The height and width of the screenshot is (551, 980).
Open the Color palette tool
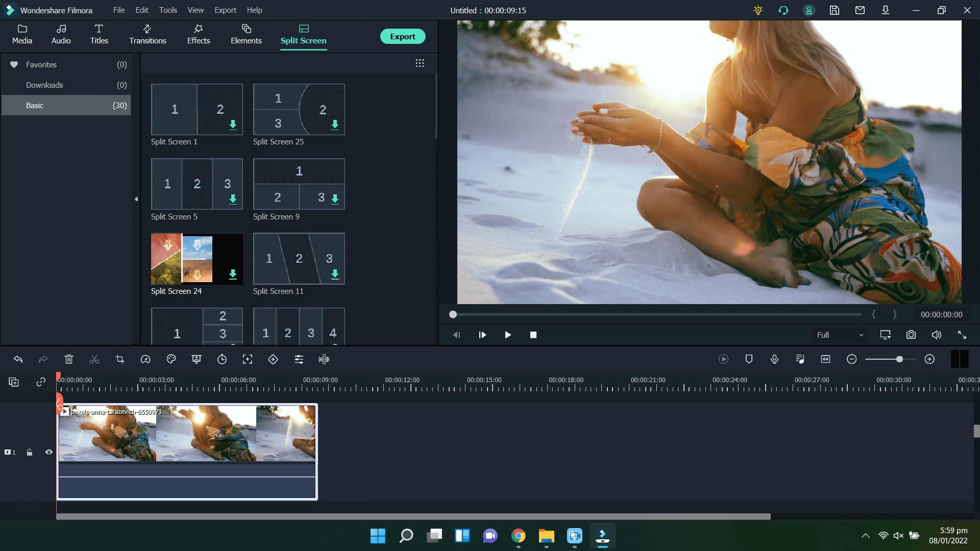171,359
